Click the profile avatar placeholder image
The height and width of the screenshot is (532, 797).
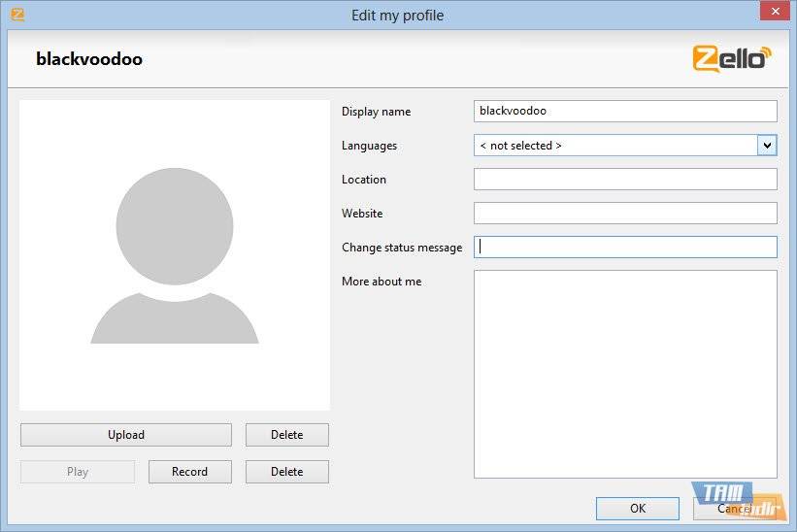coord(175,255)
